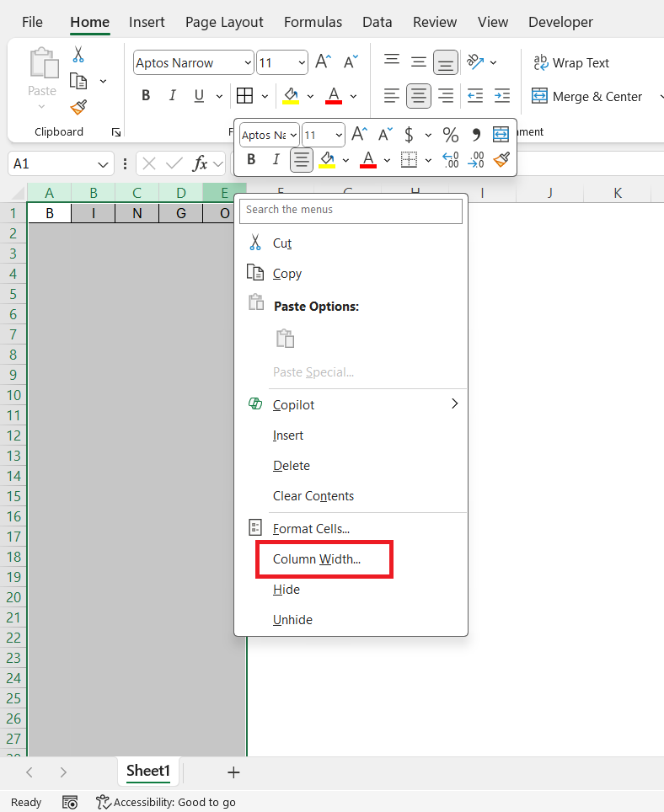Toggle Wrap Text

pyautogui.click(x=570, y=62)
